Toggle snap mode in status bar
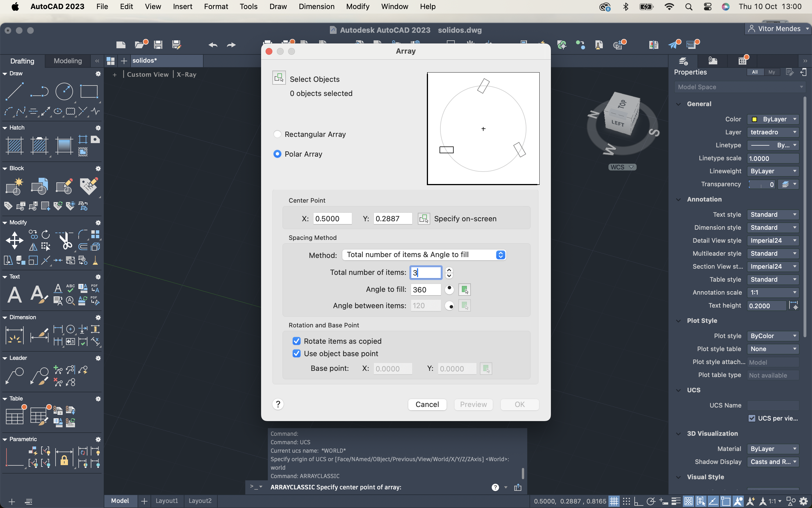 tap(626, 501)
